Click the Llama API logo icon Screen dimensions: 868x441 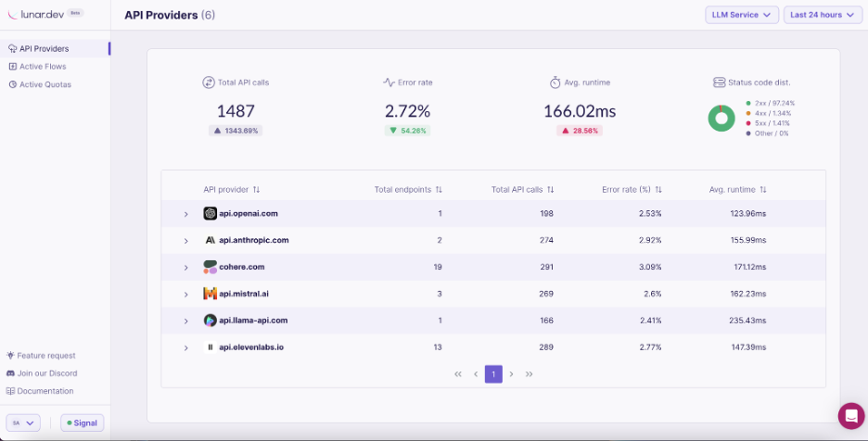coord(210,321)
